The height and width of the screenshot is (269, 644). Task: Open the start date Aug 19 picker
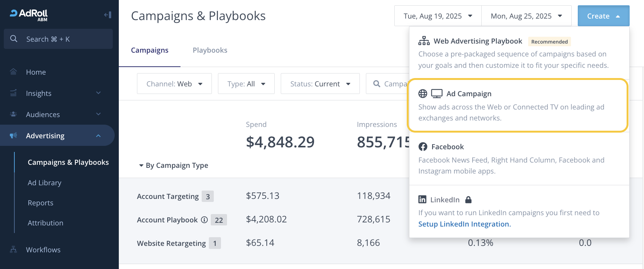click(437, 16)
